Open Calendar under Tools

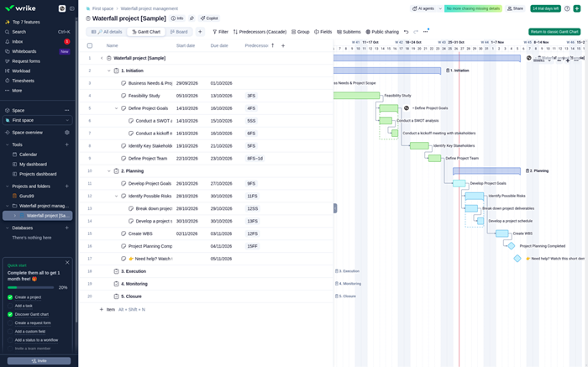click(28, 155)
